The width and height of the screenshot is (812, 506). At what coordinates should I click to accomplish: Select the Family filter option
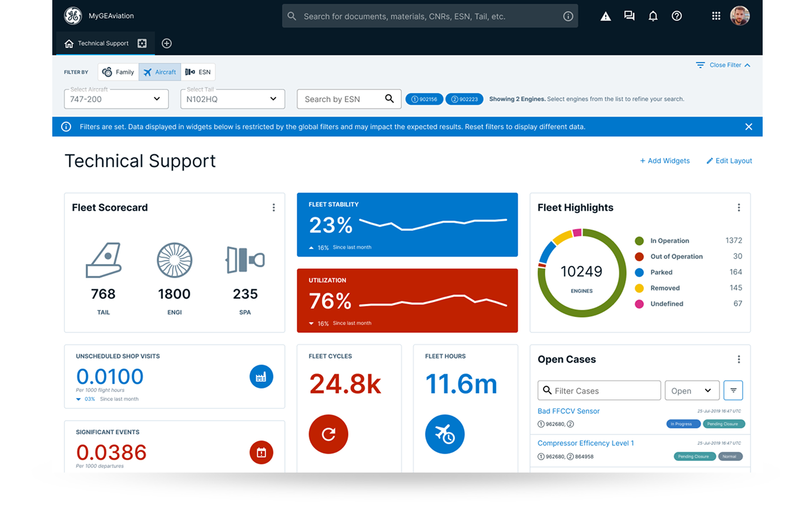pos(118,72)
